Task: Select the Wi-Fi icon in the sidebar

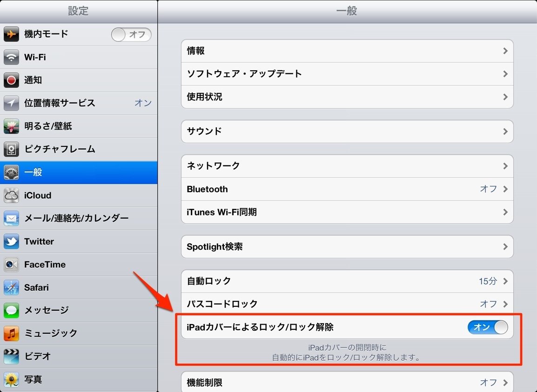Action: [11, 57]
